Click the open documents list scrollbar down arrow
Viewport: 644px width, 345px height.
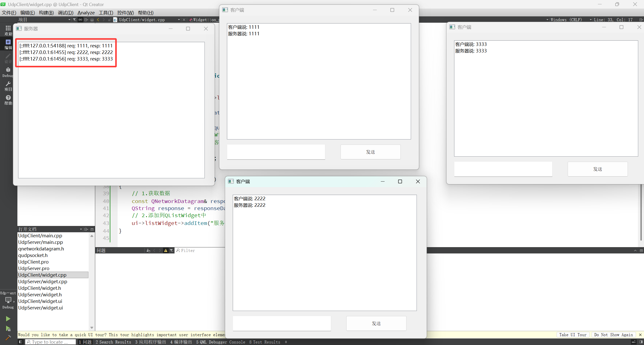click(92, 328)
